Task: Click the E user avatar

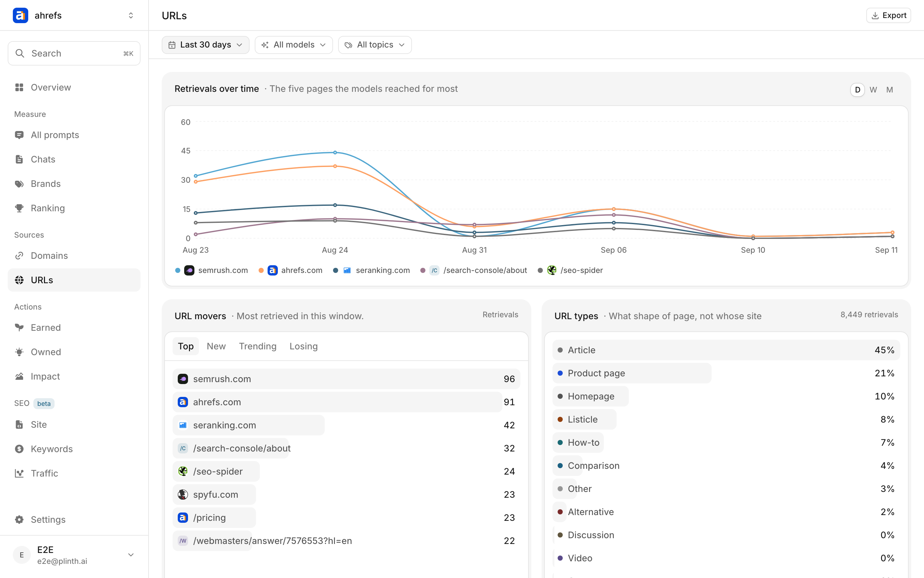Action: click(22, 555)
